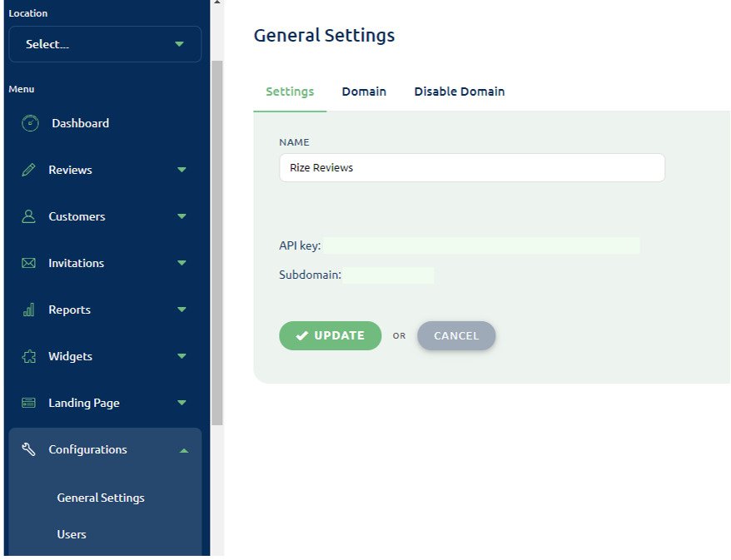The width and height of the screenshot is (731, 560).
Task: Expand the Reviews menu arrow
Action: coord(182,170)
